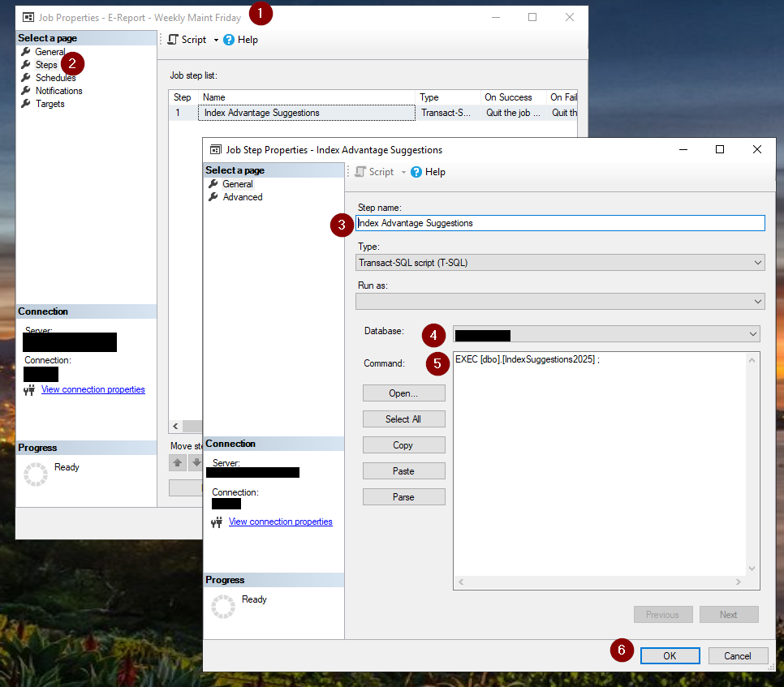Open the Advanced page in Job Step Properties
This screenshot has height=687, width=784.
tap(242, 197)
